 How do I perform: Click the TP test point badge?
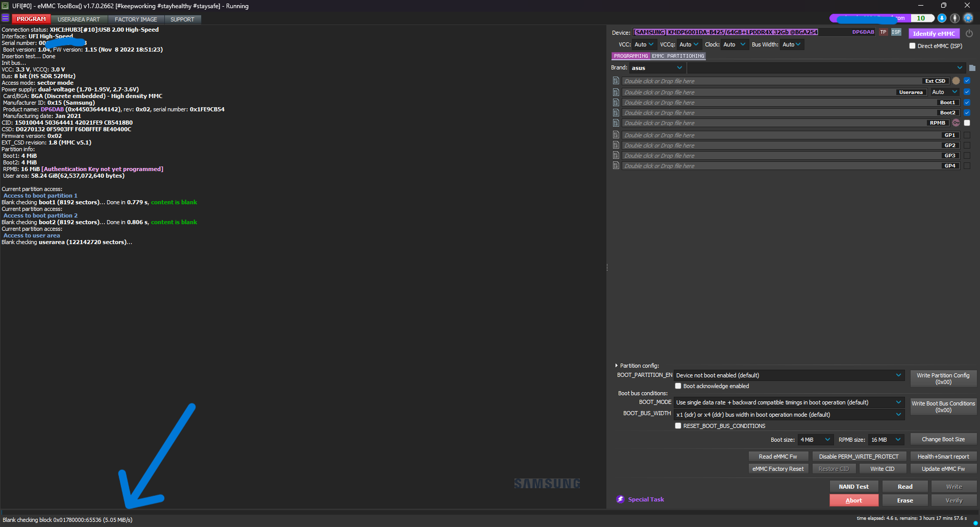883,32
